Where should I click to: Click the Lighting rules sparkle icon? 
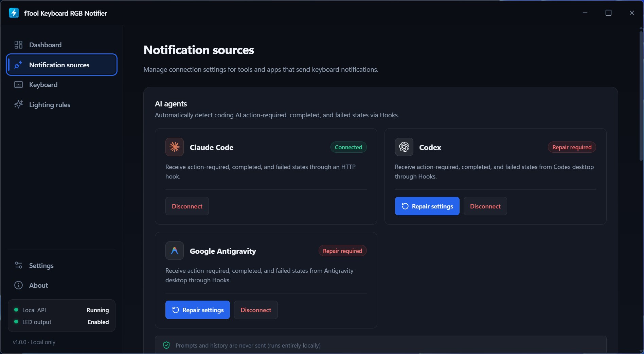point(18,104)
